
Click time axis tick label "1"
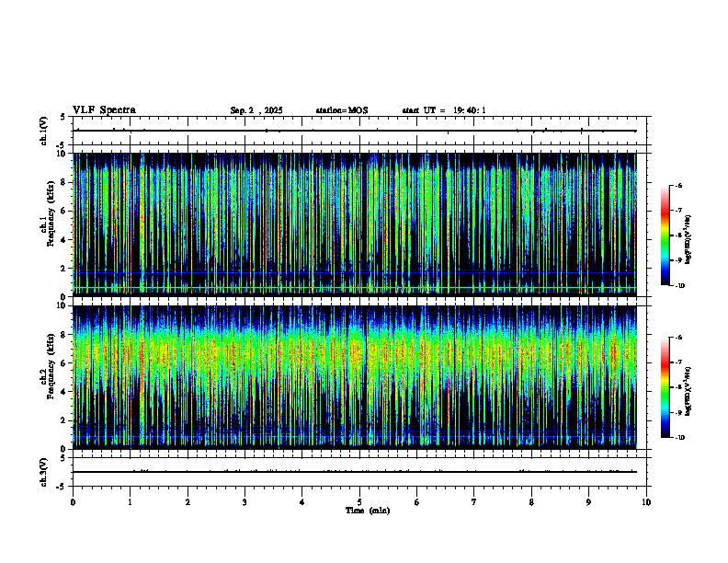(x=130, y=502)
